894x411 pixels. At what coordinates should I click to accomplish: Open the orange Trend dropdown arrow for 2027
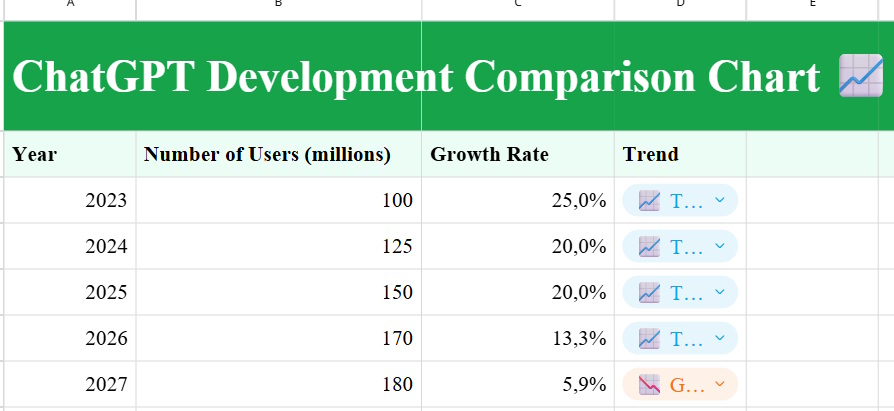click(720, 384)
